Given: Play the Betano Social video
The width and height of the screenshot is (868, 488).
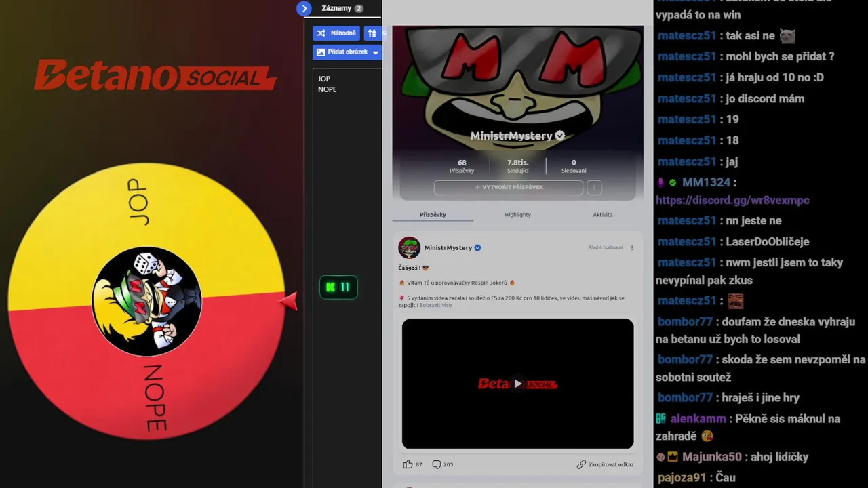Looking at the screenshot, I should pos(518,384).
